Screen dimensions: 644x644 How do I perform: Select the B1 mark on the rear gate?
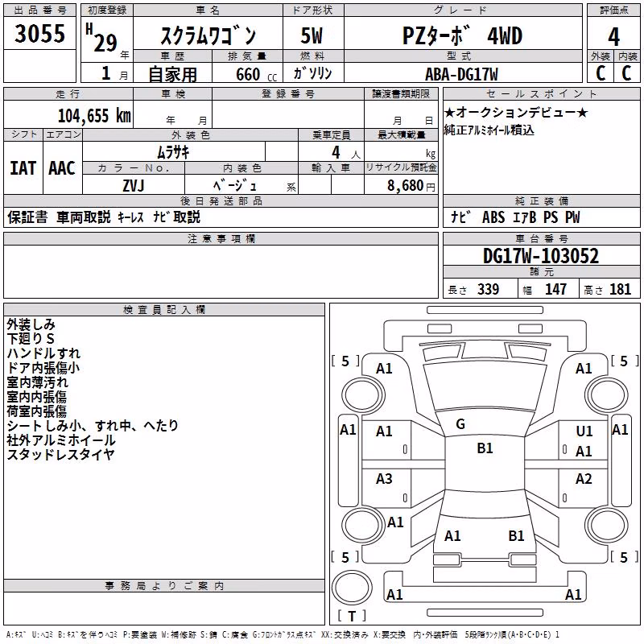coord(516,536)
